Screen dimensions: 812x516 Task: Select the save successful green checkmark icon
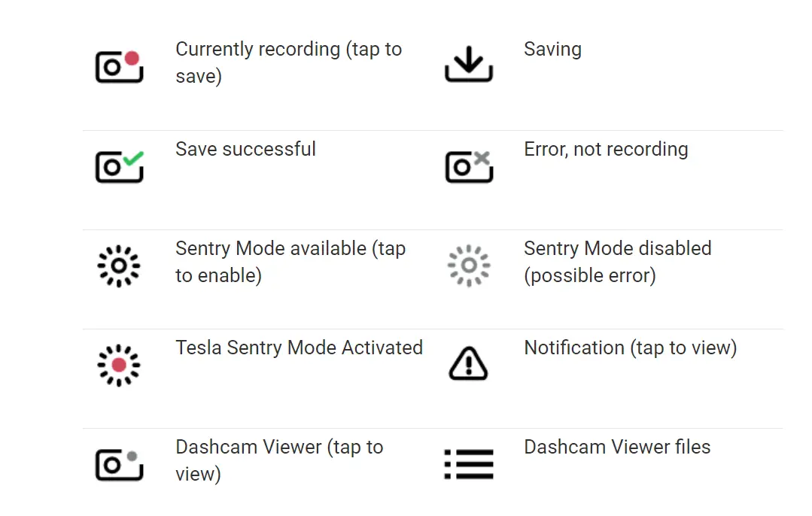click(119, 166)
